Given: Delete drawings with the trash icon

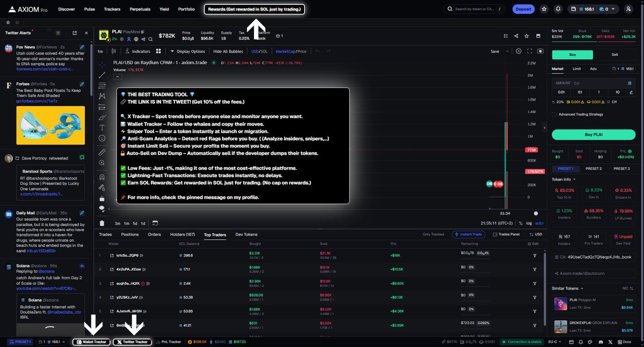Looking at the screenshot, I should pos(102,223).
